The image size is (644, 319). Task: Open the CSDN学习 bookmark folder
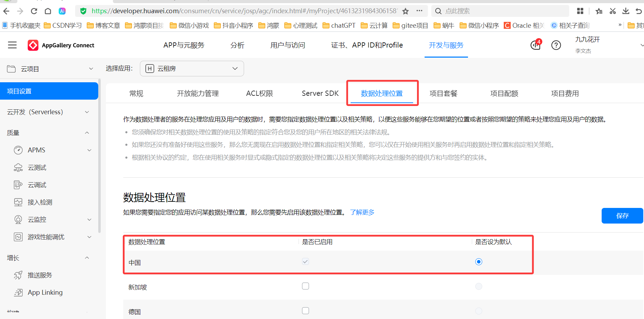pos(63,25)
